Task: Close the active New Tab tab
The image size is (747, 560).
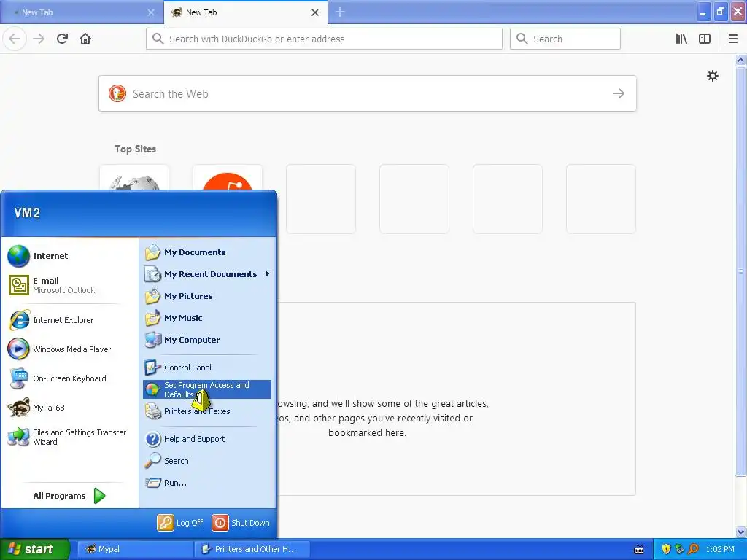Action: tap(315, 12)
